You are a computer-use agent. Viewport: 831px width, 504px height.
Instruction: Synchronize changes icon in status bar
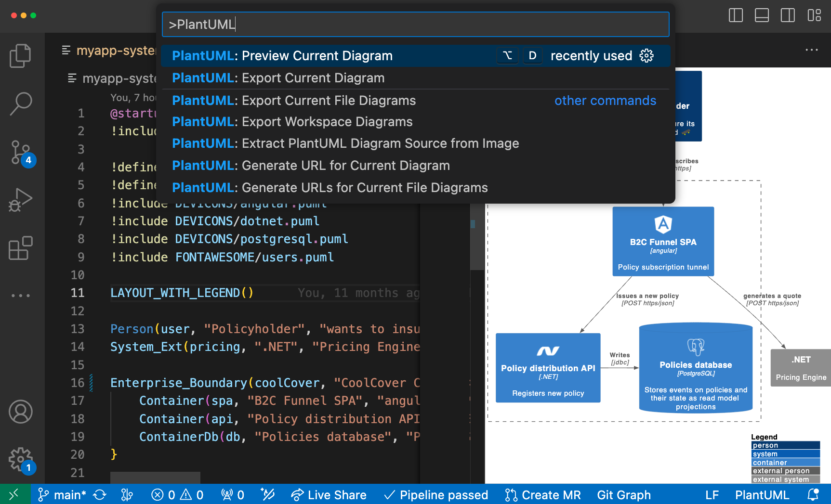pyautogui.click(x=100, y=495)
